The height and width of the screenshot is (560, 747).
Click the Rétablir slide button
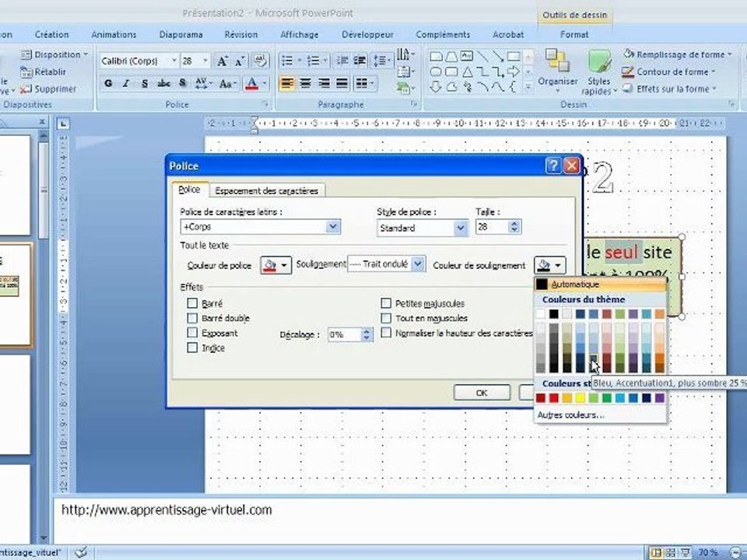point(43,72)
